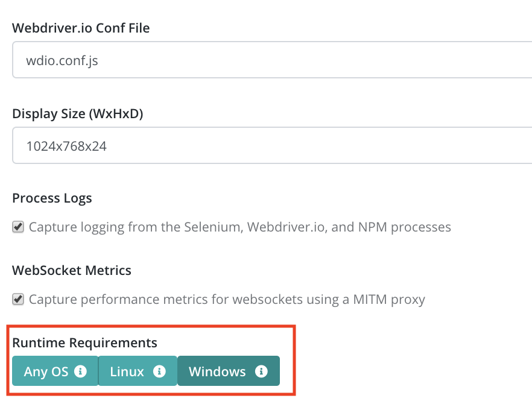Click the 'Webdriver.io Conf File' field label

81,28
